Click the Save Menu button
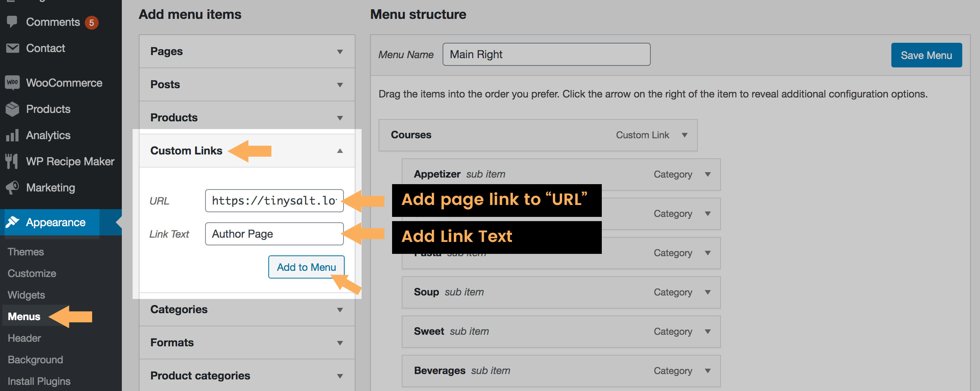Viewport: 980px width, 391px height. click(x=926, y=55)
